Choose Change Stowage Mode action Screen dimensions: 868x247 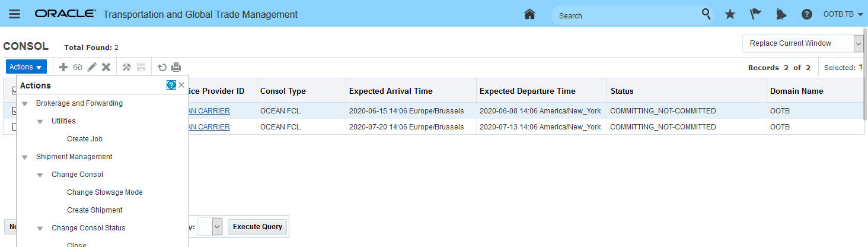tap(105, 192)
